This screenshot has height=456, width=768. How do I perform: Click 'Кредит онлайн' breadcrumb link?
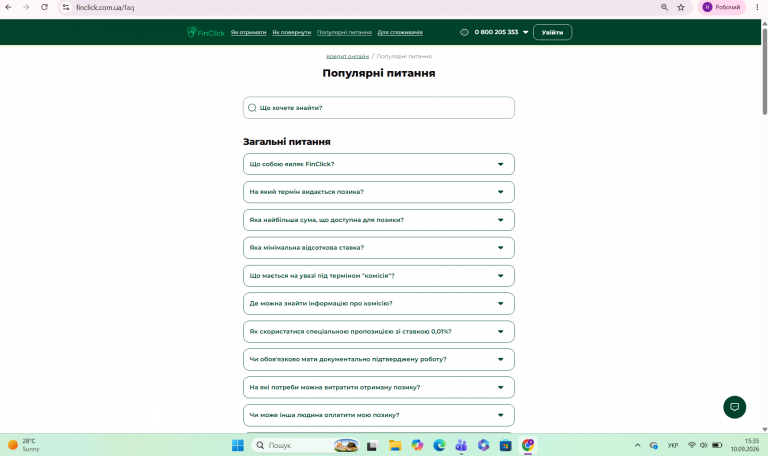(347, 56)
